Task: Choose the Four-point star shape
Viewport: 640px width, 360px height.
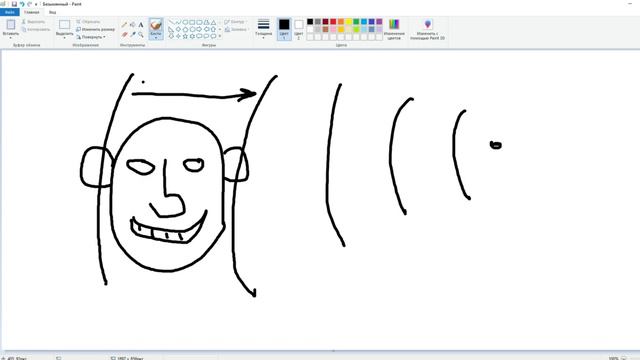Action: [178, 36]
